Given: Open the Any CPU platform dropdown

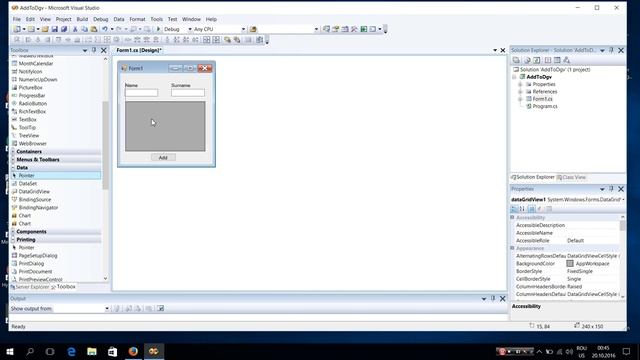Looking at the screenshot, I should pyautogui.click(x=243, y=29).
